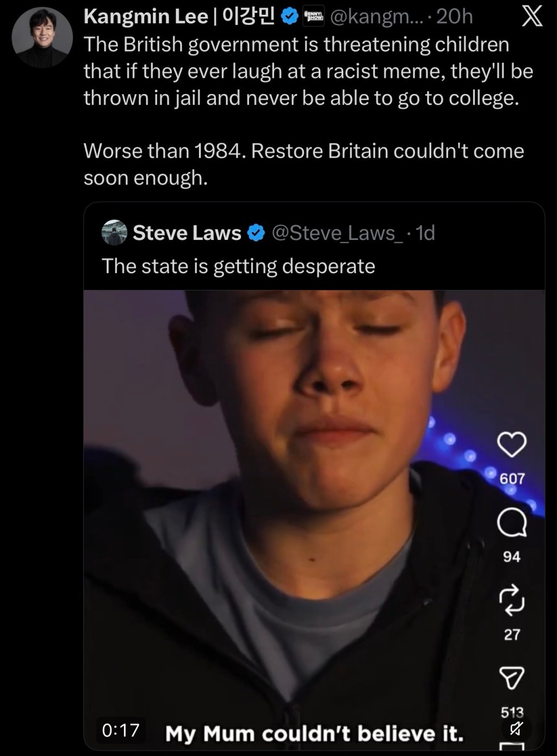Click Kangmin Lee's blue verified badge
Image resolution: width=557 pixels, height=756 pixels.
(289, 17)
